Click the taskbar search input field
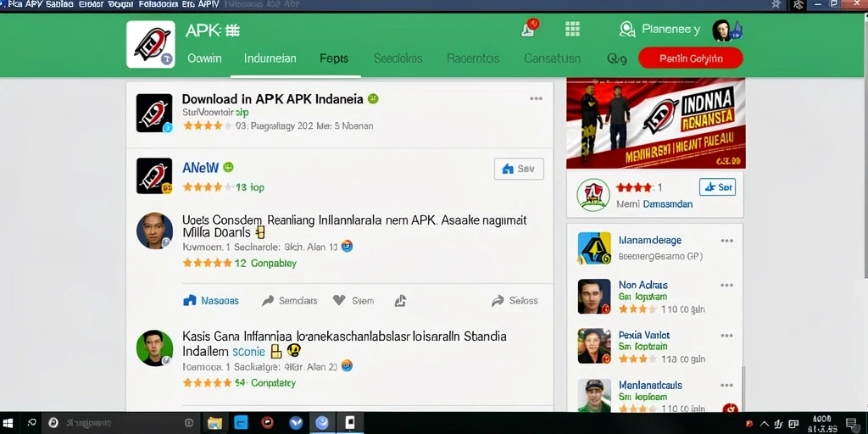This screenshot has height=434, width=868. (120, 423)
